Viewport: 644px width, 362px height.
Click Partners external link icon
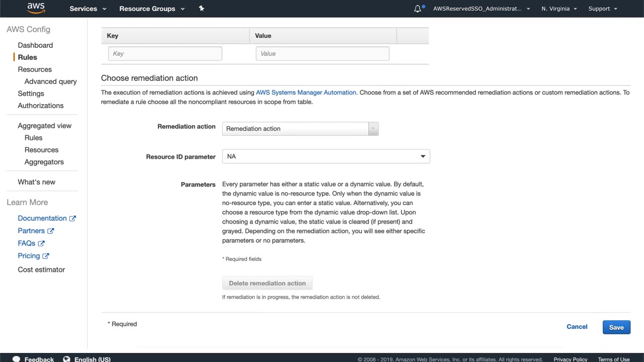(50, 231)
